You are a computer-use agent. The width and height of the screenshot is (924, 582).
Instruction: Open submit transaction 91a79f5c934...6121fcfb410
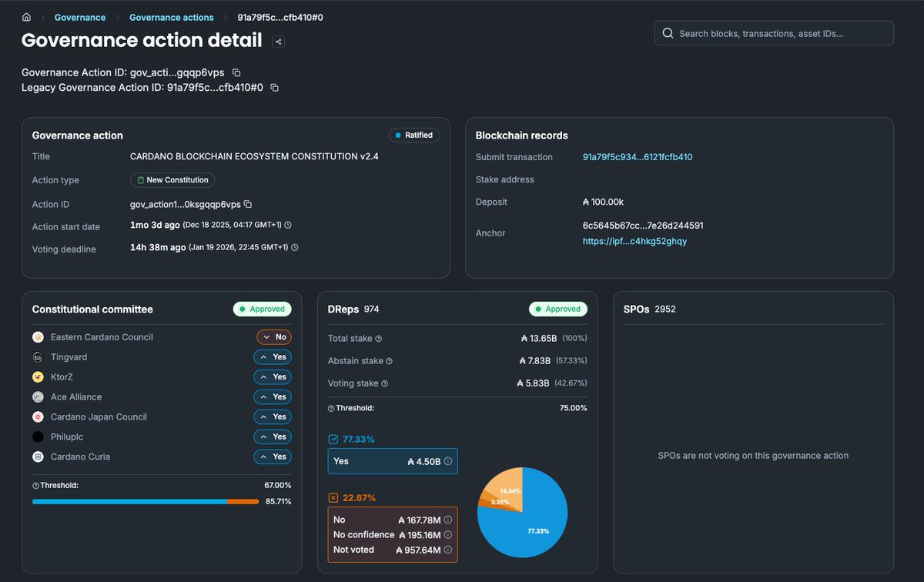pyautogui.click(x=638, y=157)
